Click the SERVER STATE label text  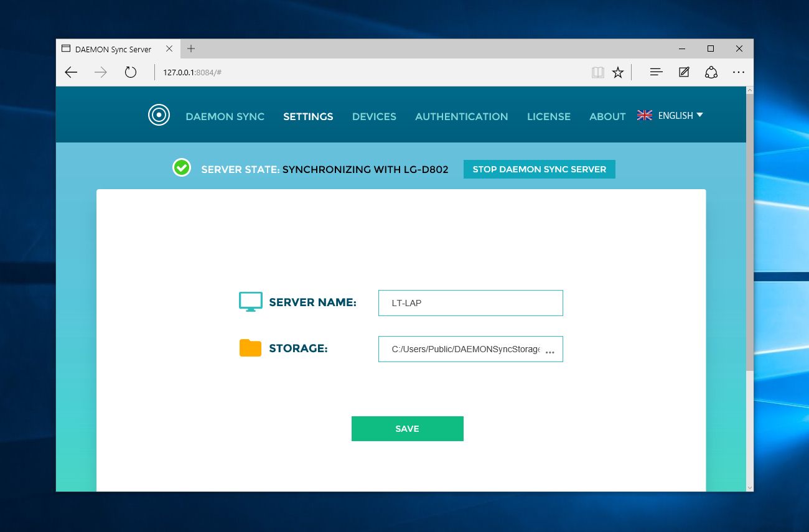[x=240, y=169]
